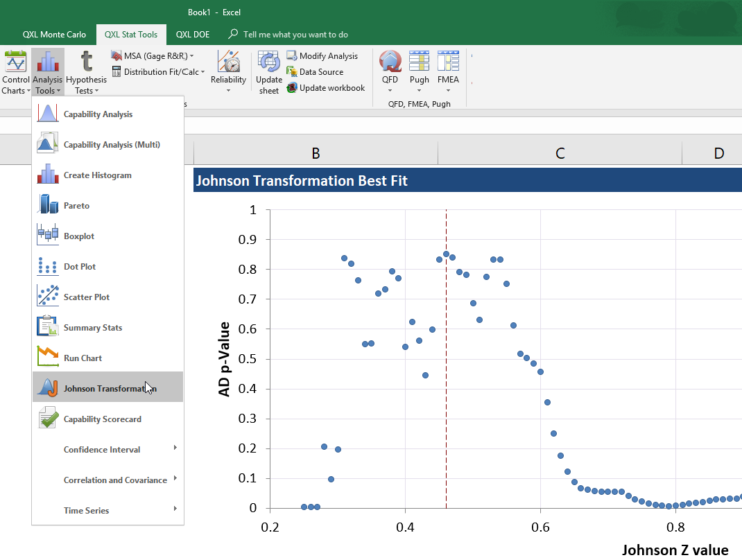Expand the Confidence Interval submenu arrow

click(x=175, y=448)
